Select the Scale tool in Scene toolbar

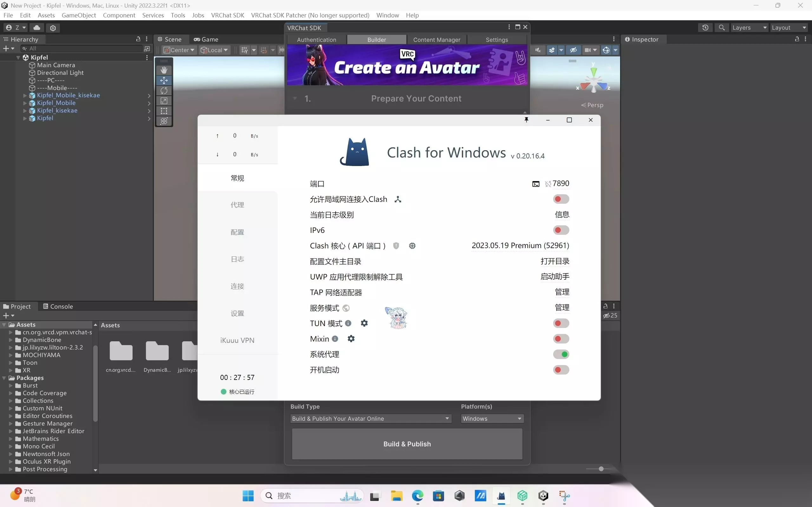click(164, 100)
